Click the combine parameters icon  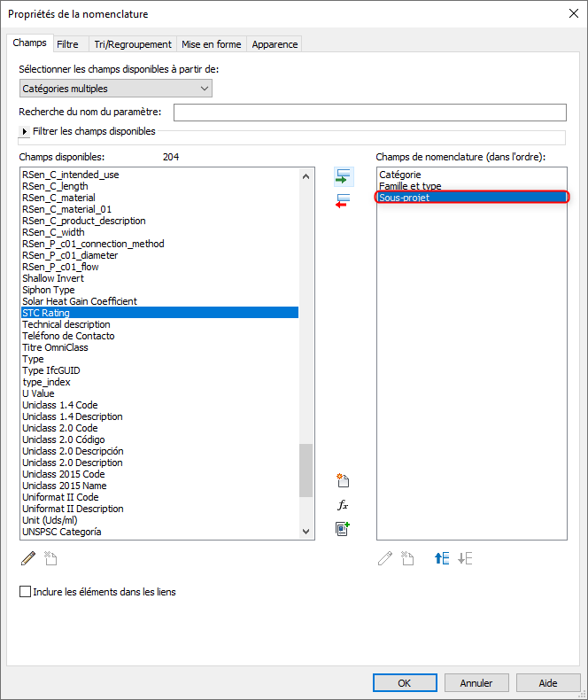[x=343, y=529]
